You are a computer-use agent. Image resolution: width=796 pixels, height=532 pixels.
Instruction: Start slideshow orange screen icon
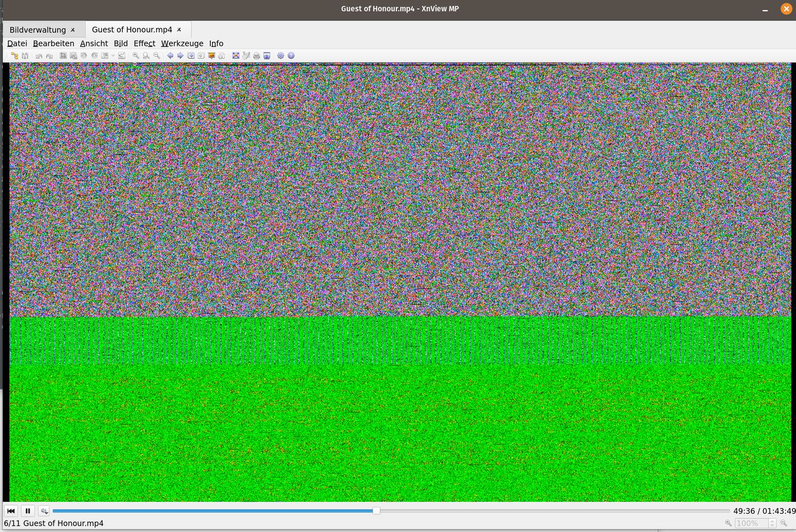click(x=211, y=55)
